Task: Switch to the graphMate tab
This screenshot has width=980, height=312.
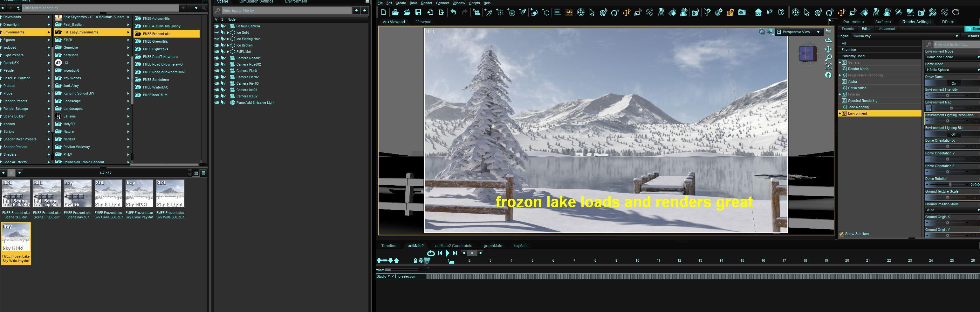Action: pos(493,246)
